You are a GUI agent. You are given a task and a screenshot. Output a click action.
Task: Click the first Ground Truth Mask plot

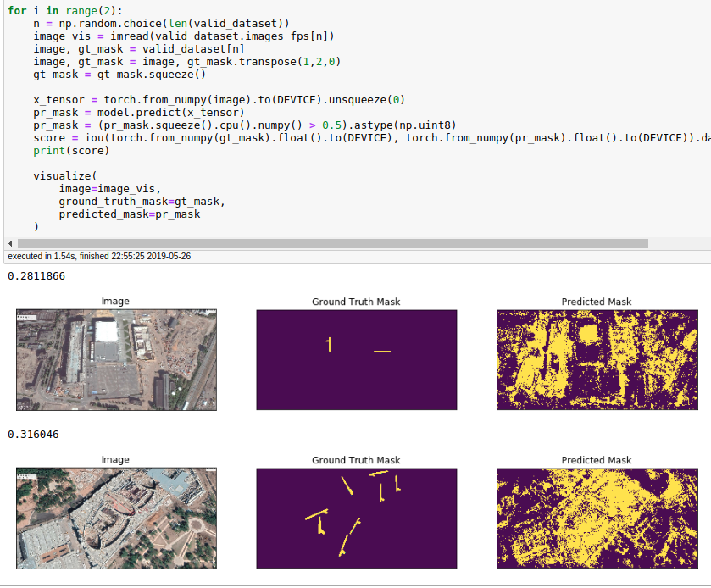(356, 359)
